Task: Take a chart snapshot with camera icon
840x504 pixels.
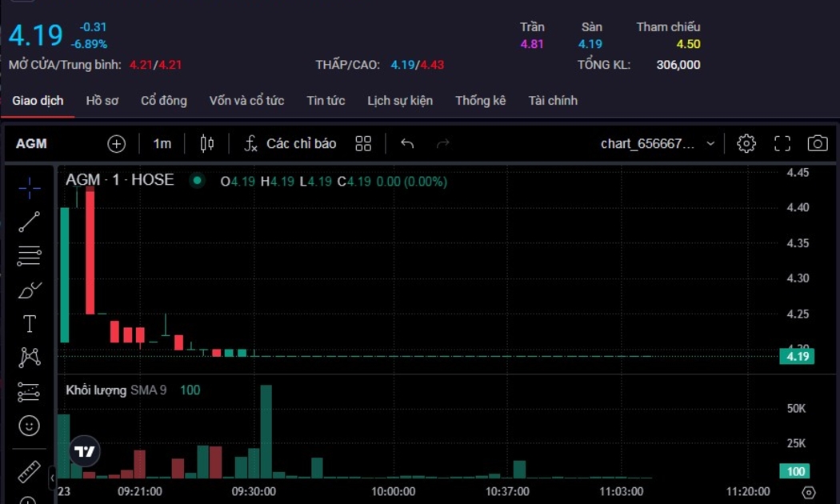Action: pos(817,143)
